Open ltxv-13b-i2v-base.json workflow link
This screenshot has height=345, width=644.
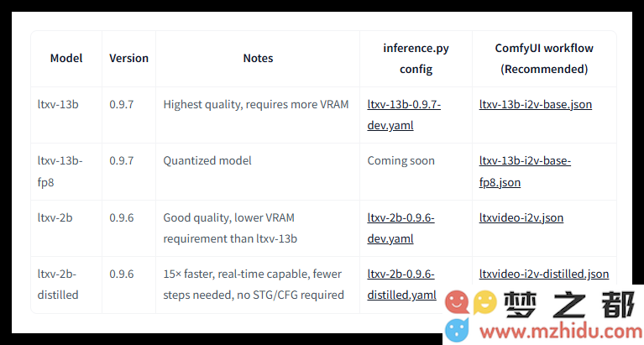[535, 104]
